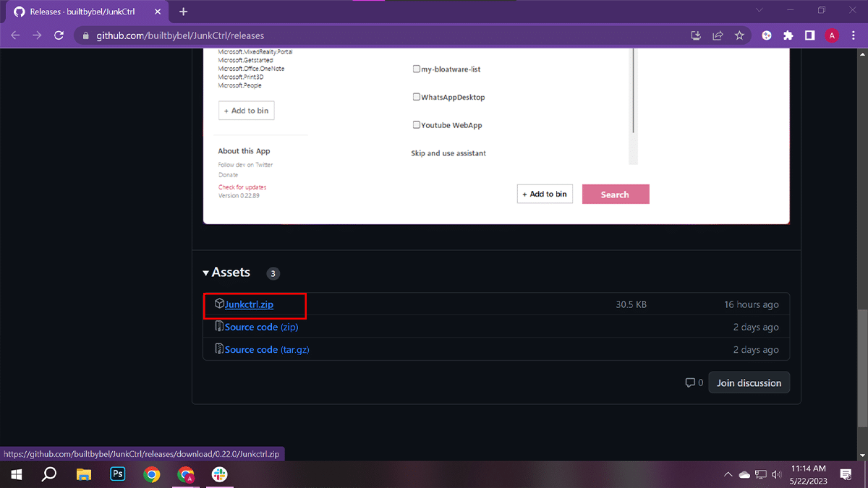Screen dimensions: 868x488
Task: Click the Donate link
Action: coord(228,175)
